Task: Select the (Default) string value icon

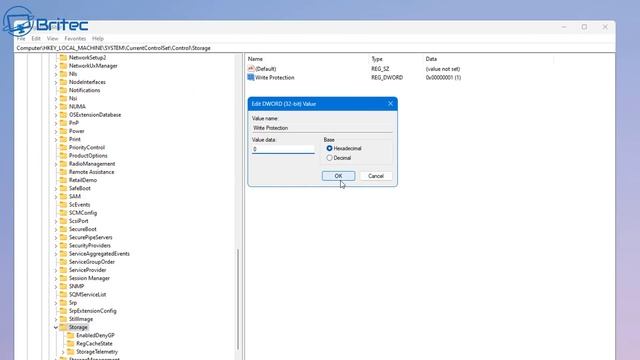Action: tap(251, 69)
